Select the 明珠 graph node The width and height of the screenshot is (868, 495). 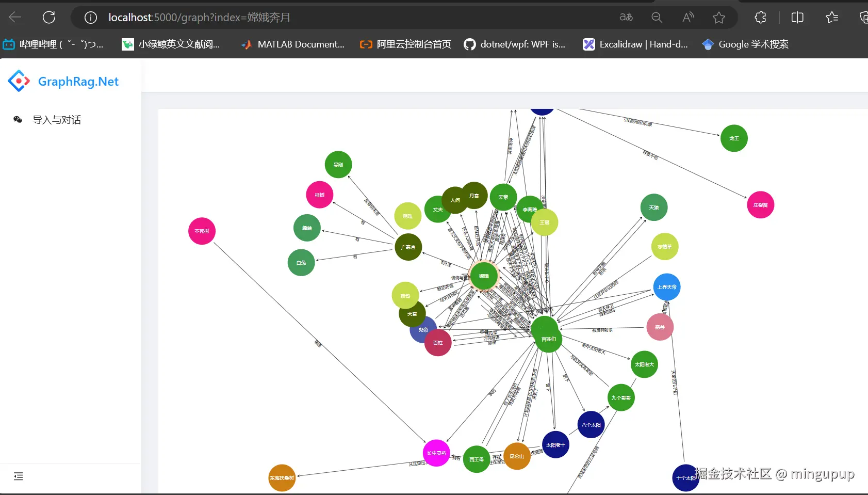pyautogui.click(x=407, y=216)
